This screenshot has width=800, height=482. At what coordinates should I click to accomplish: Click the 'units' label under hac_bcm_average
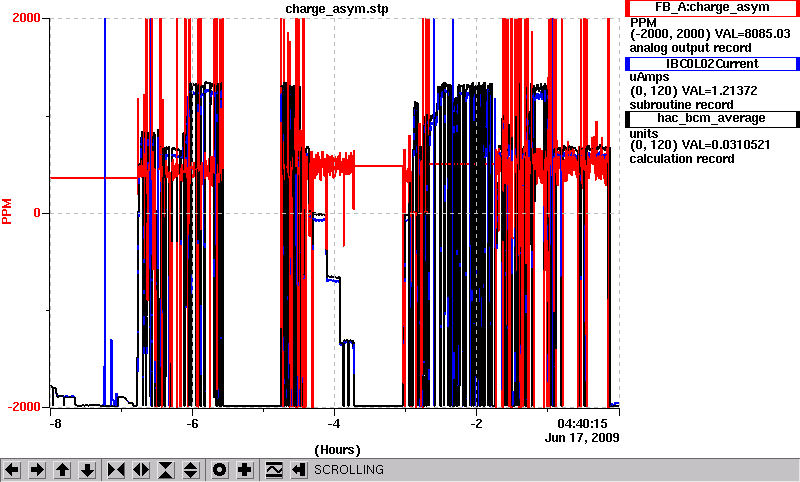point(644,134)
